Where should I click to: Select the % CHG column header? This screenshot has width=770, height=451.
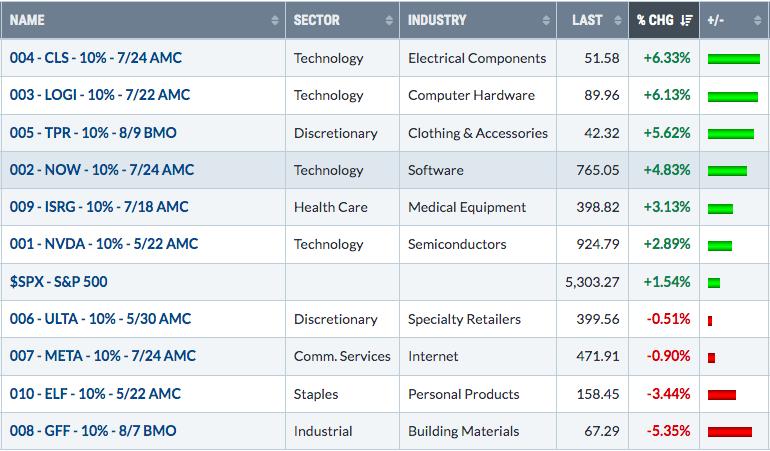pyautogui.click(x=664, y=20)
